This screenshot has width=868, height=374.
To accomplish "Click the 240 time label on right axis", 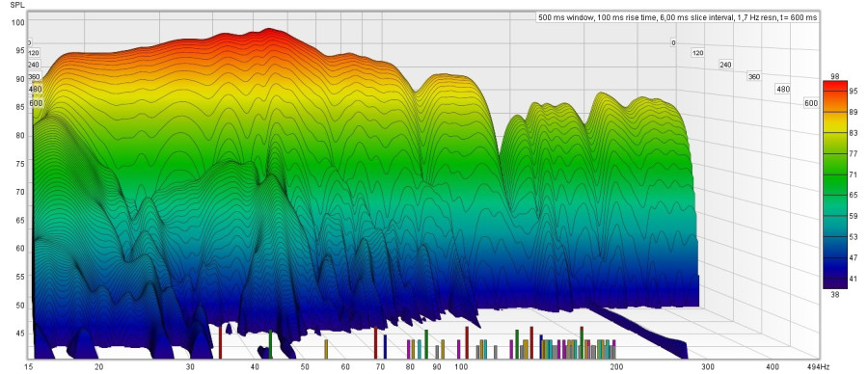I will point(725,65).
